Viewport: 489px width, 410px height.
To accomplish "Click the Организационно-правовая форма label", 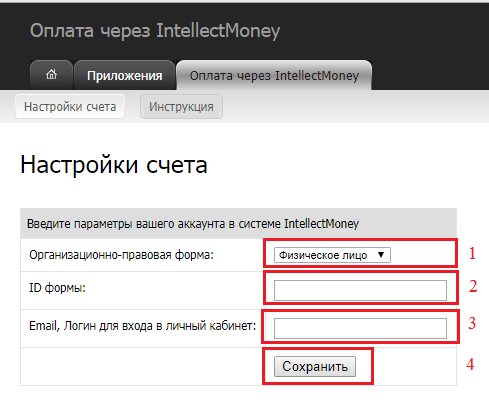I will [121, 255].
